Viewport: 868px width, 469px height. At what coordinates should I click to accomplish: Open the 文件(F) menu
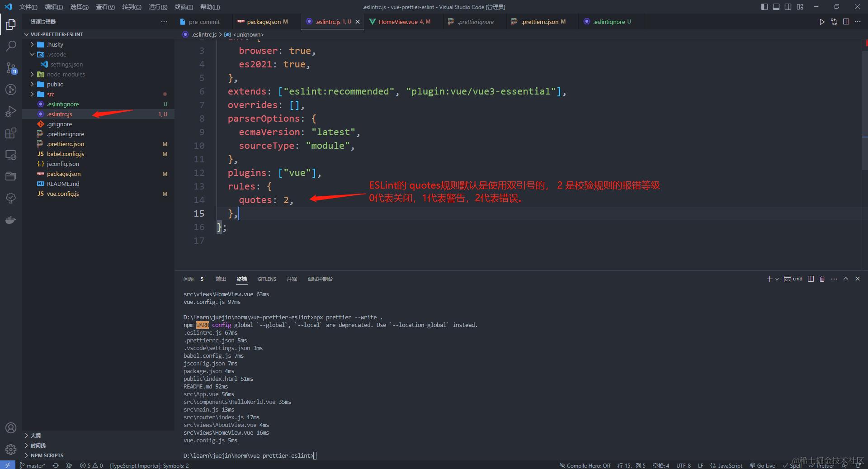point(28,7)
